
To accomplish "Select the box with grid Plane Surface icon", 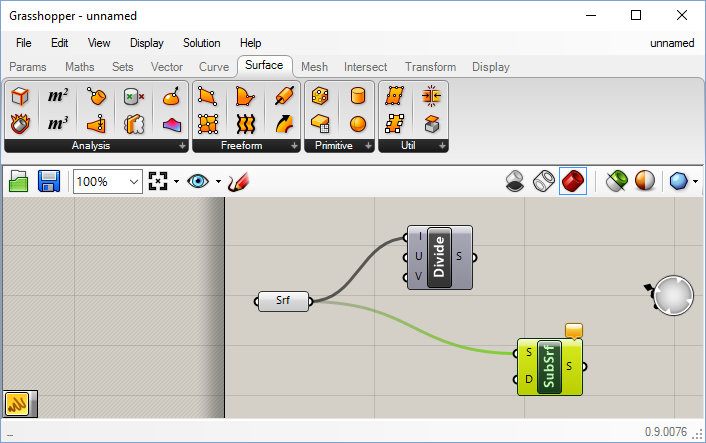I will coord(320,124).
